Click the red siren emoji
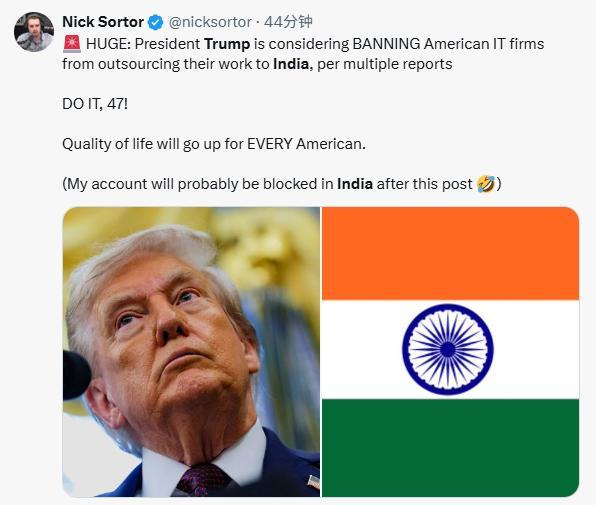 tap(72, 44)
